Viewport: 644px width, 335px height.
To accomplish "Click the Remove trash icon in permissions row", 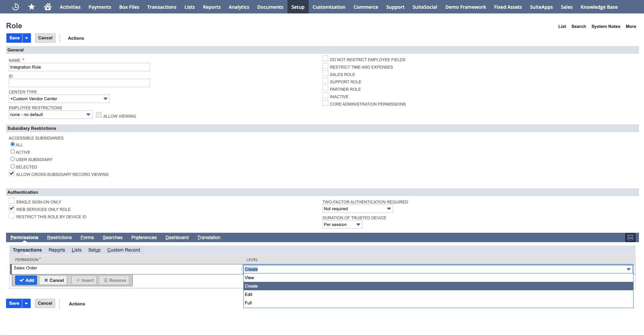I will (x=106, y=280).
